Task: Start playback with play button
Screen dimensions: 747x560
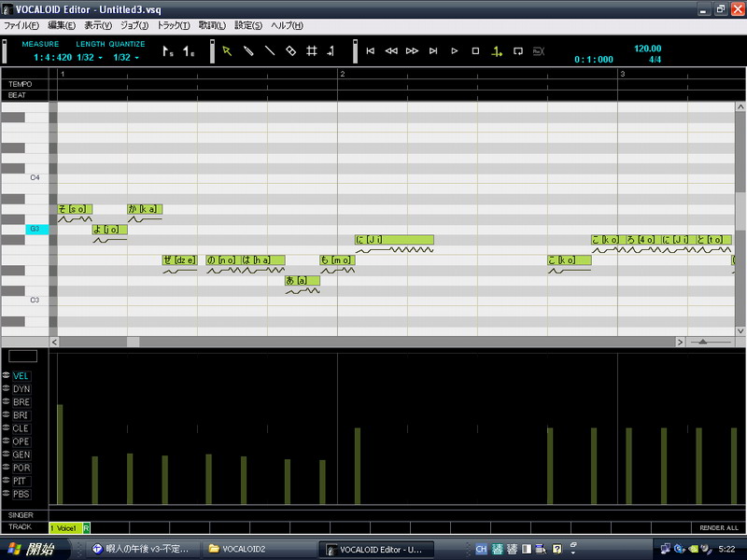Action: click(455, 51)
